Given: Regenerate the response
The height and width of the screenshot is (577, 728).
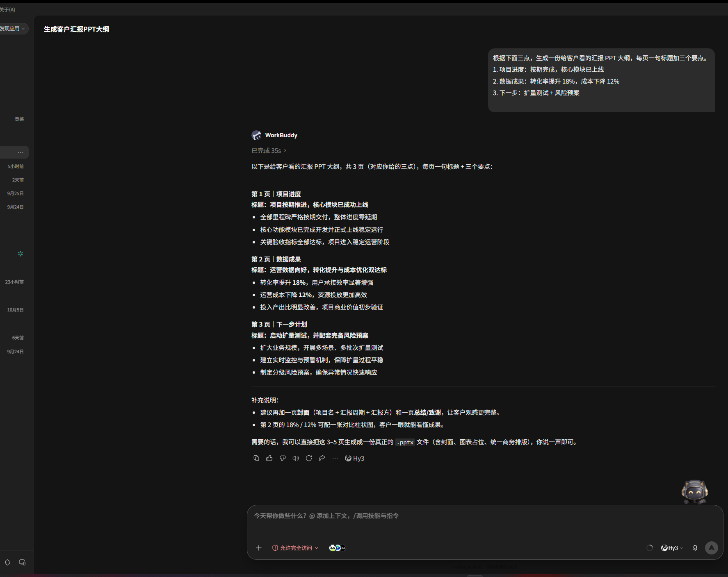Looking at the screenshot, I should [x=309, y=458].
